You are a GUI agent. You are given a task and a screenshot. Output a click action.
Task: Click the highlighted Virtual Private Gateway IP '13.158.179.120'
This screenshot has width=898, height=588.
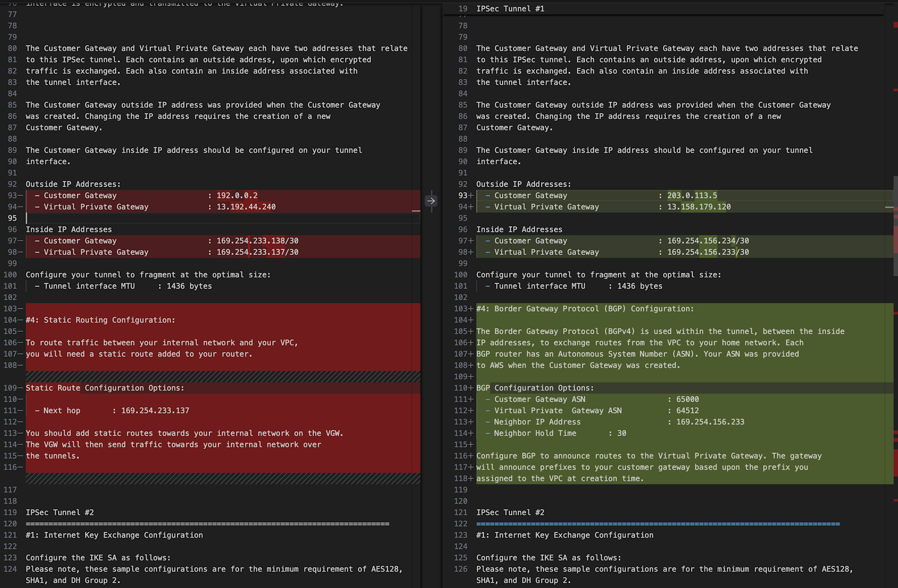(699, 206)
